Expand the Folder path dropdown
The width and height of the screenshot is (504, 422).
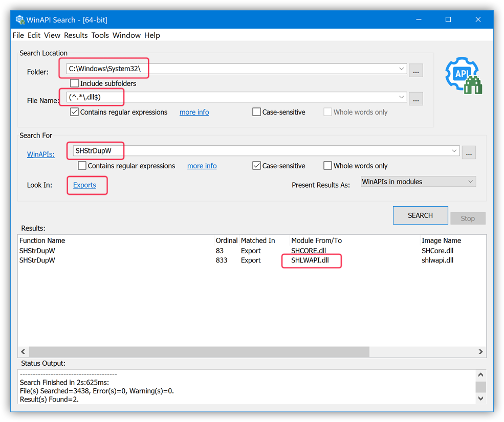tap(401, 69)
